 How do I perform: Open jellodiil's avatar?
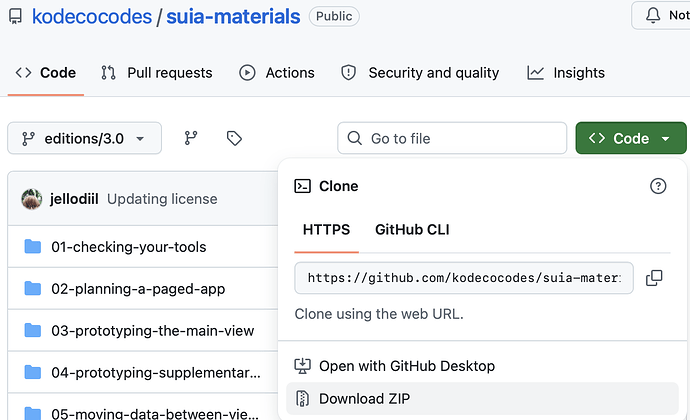point(32,199)
